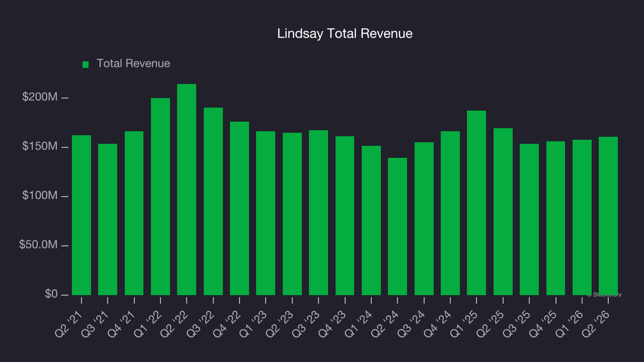Image resolution: width=644 pixels, height=362 pixels.
Task: Click the green bar for Q4 '21
Action: tap(134, 213)
